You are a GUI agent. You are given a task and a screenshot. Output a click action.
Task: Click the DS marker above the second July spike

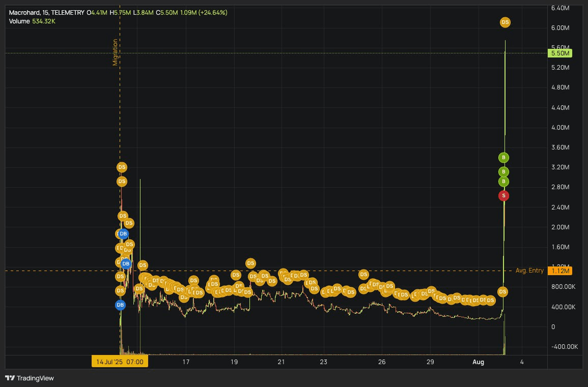pos(142,265)
